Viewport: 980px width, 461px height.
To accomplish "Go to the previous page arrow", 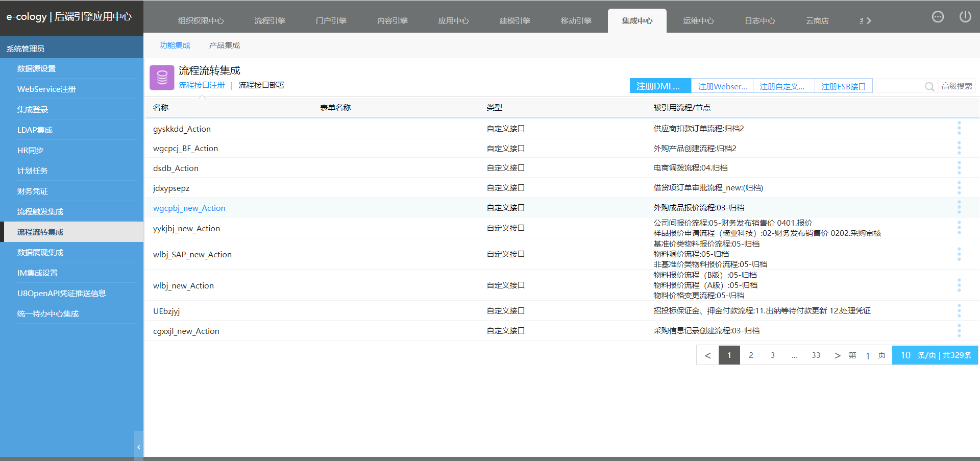I will (x=707, y=355).
